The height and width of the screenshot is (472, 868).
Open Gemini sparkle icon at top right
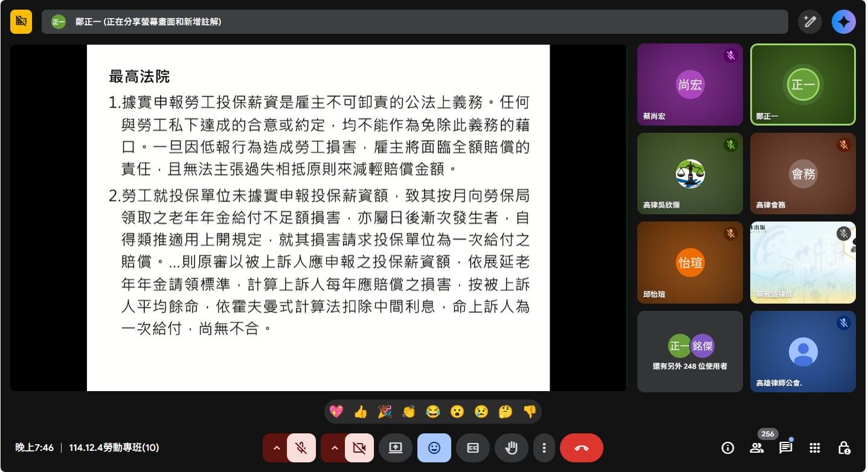pos(843,22)
